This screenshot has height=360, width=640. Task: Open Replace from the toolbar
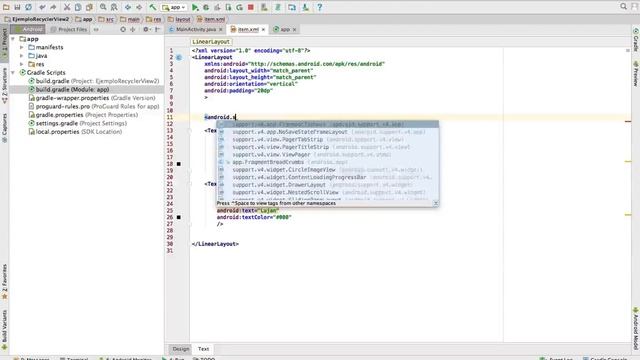click(x=114, y=7)
